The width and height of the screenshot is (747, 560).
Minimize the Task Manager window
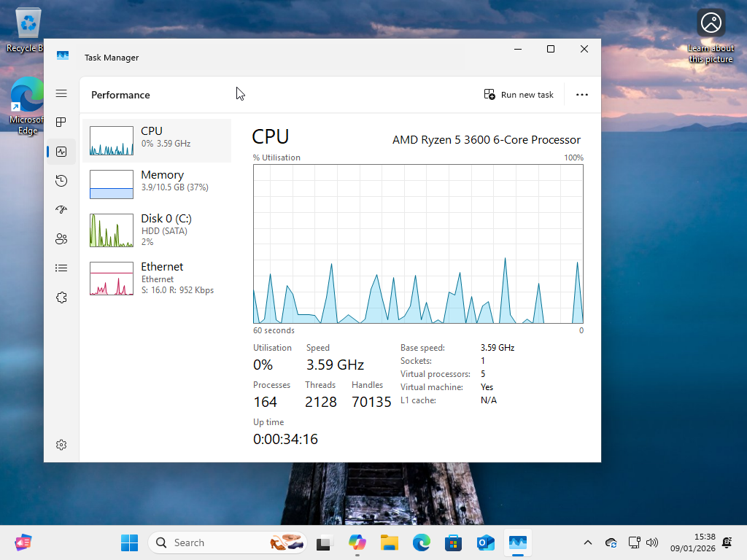tap(518, 49)
